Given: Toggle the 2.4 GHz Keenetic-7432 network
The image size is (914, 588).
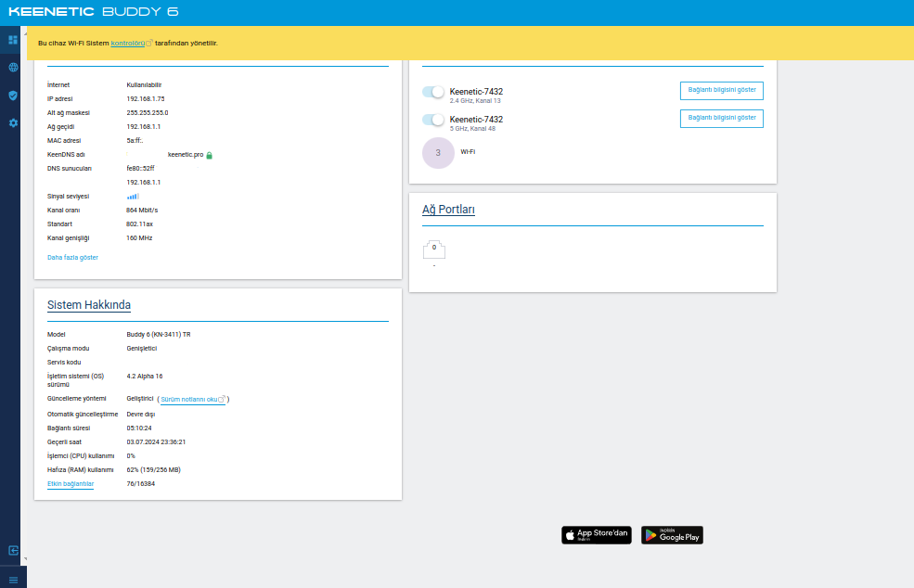Looking at the screenshot, I should tap(433, 92).
